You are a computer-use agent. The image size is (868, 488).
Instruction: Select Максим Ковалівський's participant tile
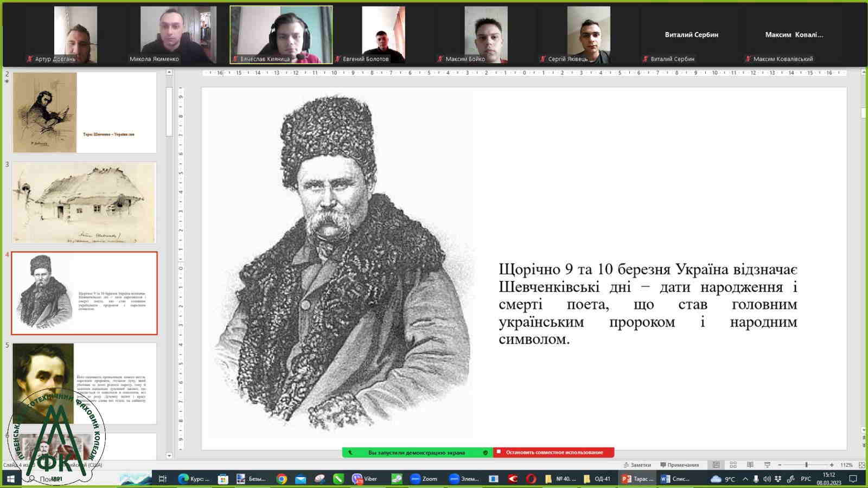(x=794, y=35)
